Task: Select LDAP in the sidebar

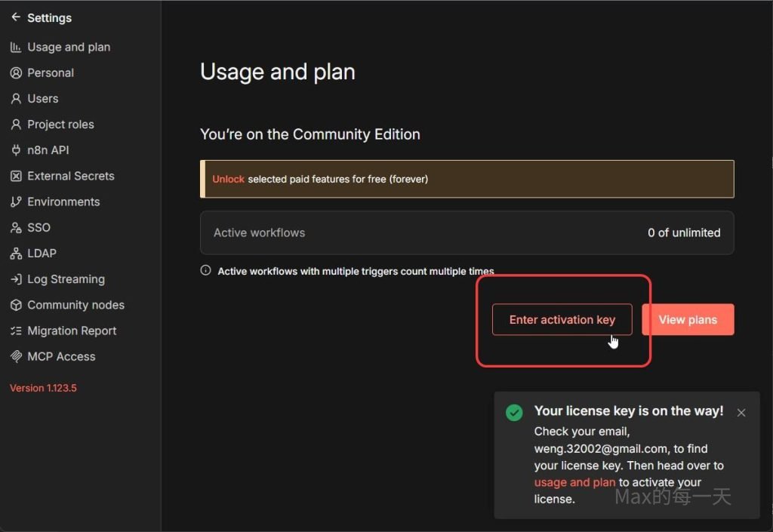Action: [x=42, y=254]
